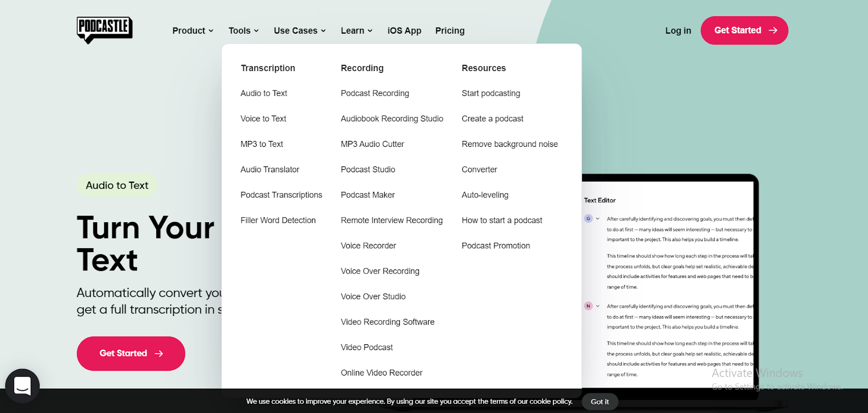
Task: Open How to start a podcast
Action: point(502,221)
